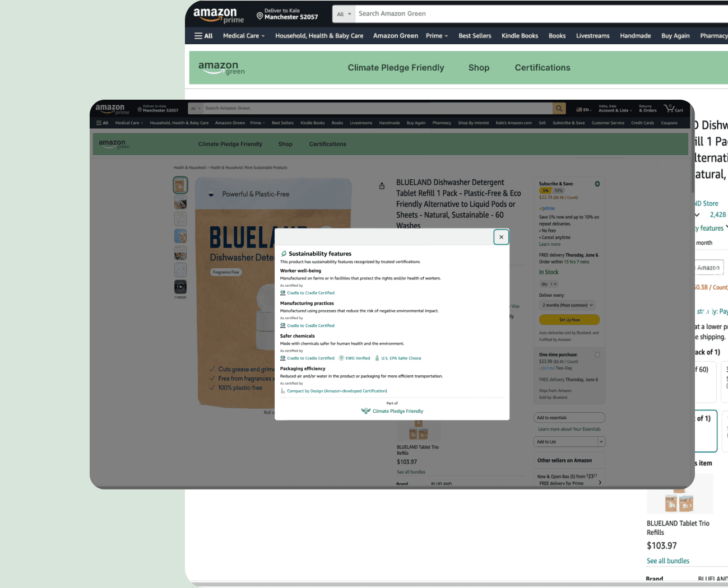Open Certifications tab in background window
The height and width of the screenshot is (588, 728).
pyautogui.click(x=542, y=68)
